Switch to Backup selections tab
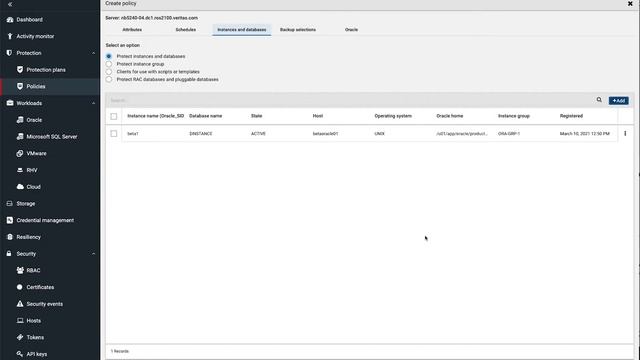 (x=298, y=30)
